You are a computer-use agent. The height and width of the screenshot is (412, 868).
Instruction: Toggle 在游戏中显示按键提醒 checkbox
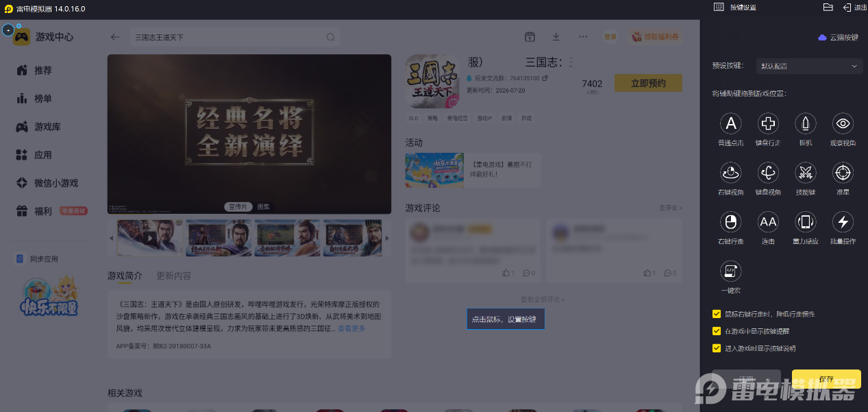[x=717, y=331]
